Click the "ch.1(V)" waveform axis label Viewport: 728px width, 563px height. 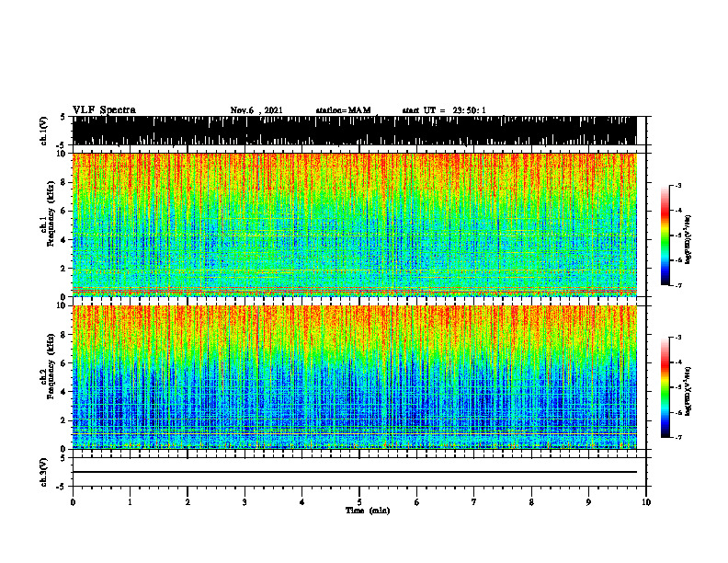(x=44, y=131)
